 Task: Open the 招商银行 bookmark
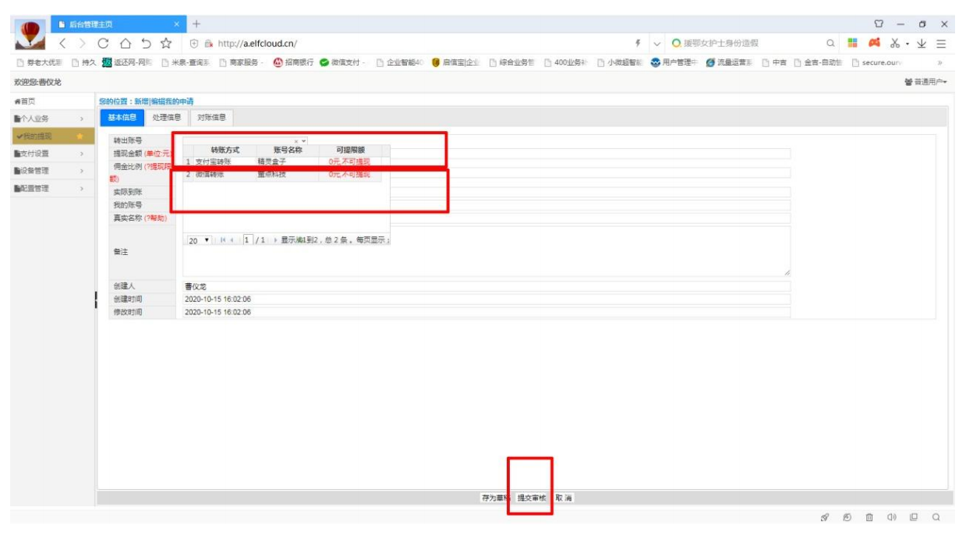click(293, 63)
